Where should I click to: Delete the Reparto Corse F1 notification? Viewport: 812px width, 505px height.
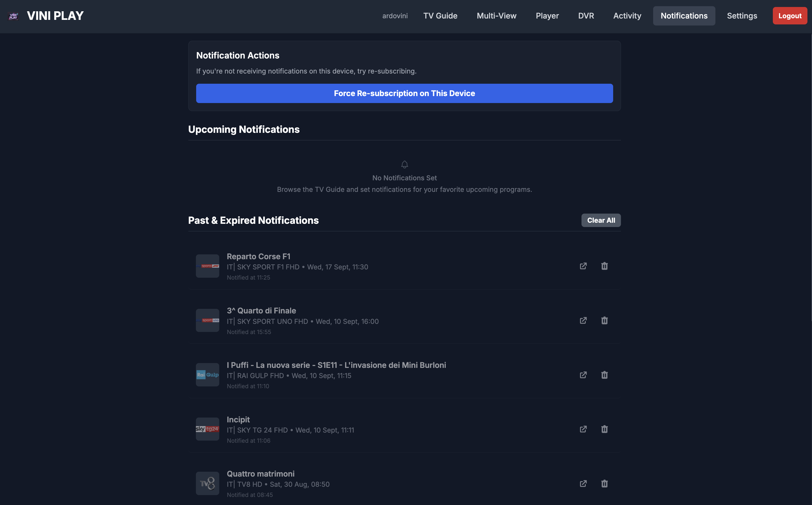(x=604, y=266)
